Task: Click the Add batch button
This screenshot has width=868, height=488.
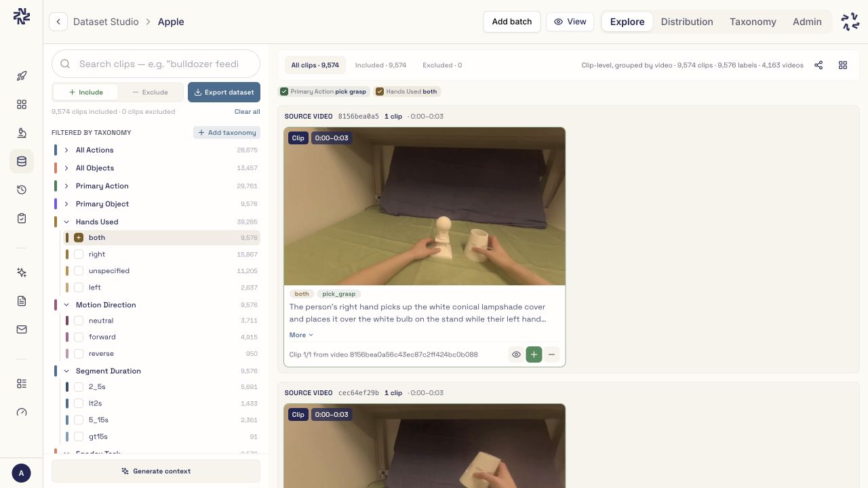Action: click(512, 22)
